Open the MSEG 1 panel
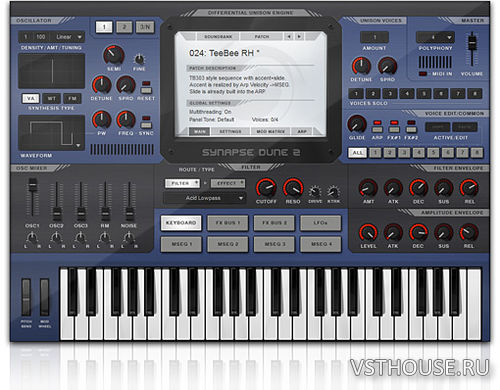Screen dimensions: 500x390 tap(181, 244)
